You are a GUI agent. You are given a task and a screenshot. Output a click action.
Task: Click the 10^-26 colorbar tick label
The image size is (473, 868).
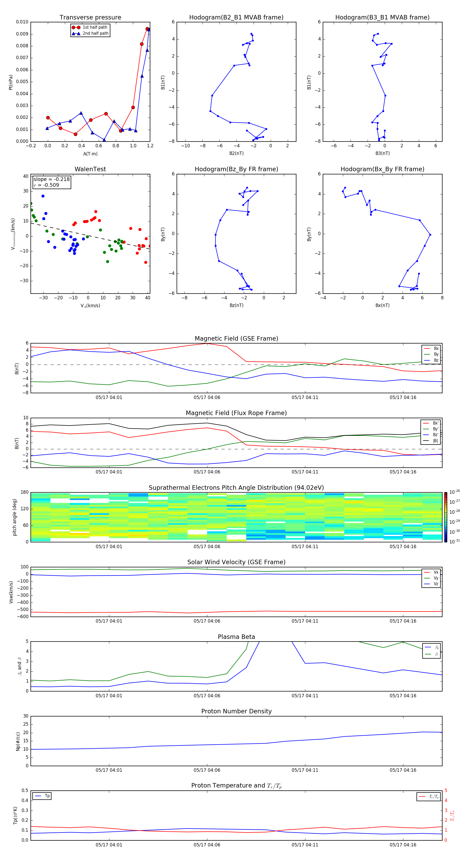pyautogui.click(x=455, y=492)
